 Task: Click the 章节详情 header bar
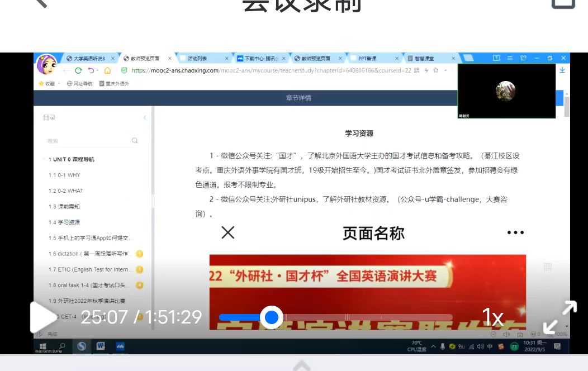point(298,98)
